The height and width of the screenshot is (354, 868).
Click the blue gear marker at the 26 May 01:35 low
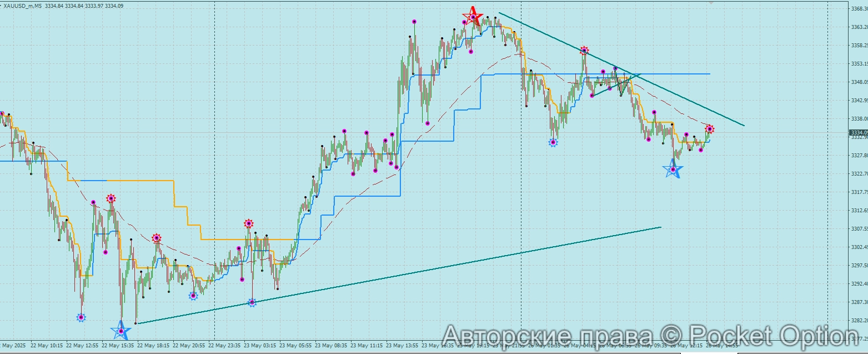[553, 142]
